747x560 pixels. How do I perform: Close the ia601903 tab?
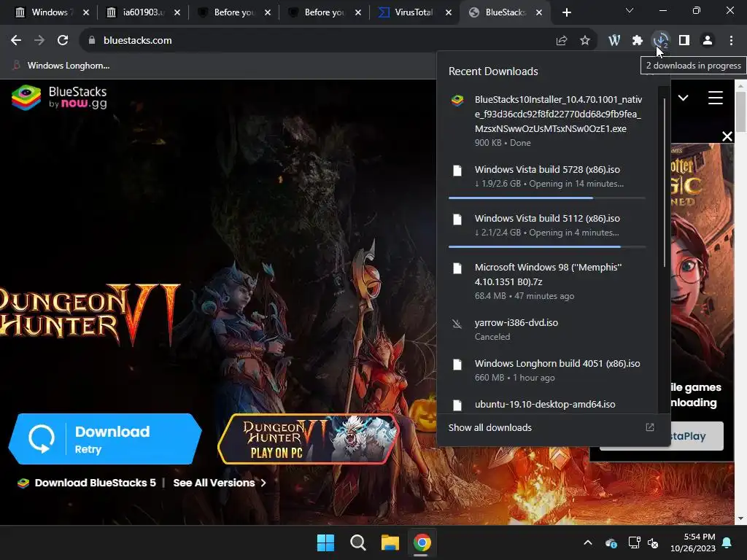click(x=177, y=13)
